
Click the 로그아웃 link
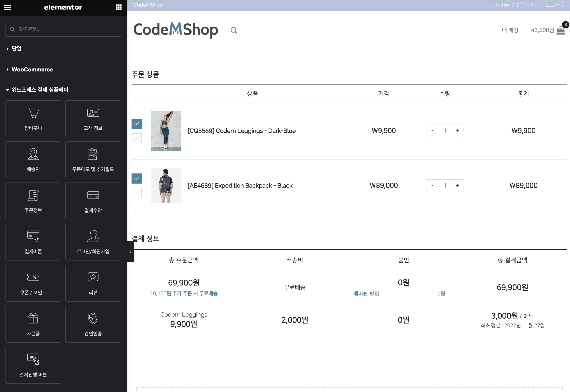555,5
